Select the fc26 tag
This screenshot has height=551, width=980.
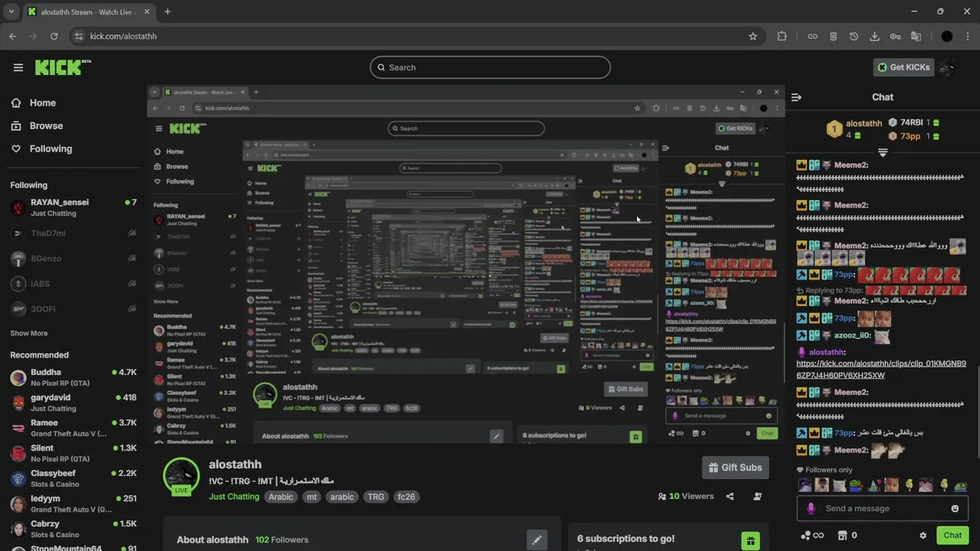pos(407,497)
